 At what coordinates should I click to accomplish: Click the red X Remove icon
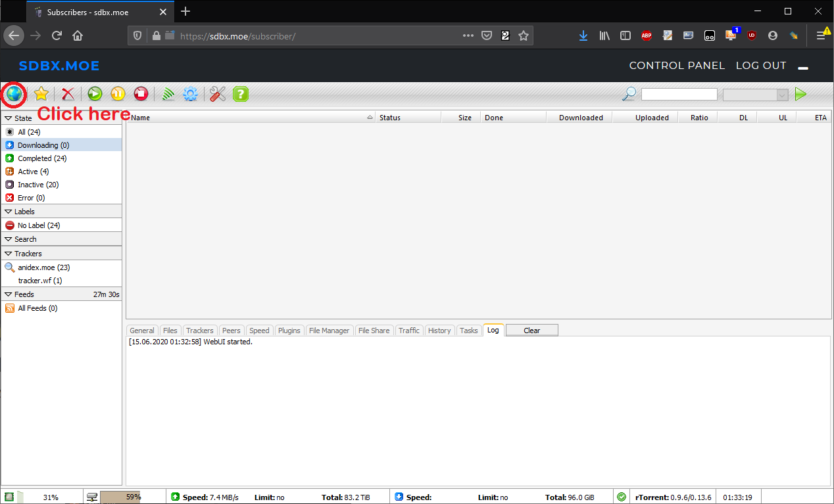coord(68,95)
